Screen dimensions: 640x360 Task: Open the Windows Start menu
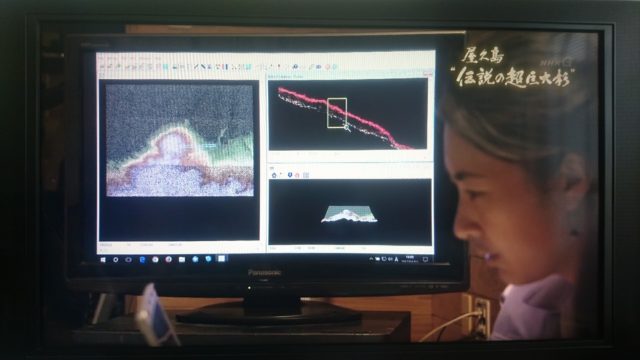point(103,260)
